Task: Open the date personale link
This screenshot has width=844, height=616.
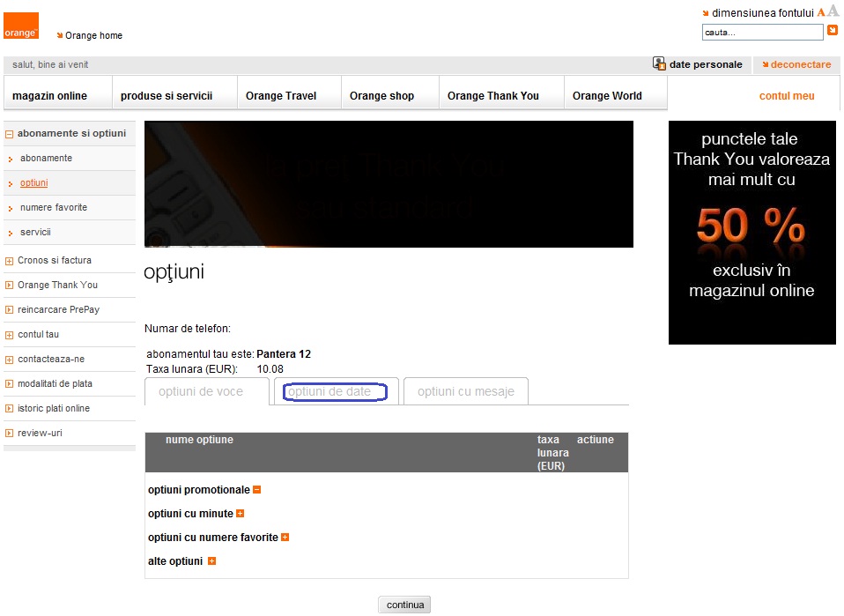Action: (x=706, y=64)
